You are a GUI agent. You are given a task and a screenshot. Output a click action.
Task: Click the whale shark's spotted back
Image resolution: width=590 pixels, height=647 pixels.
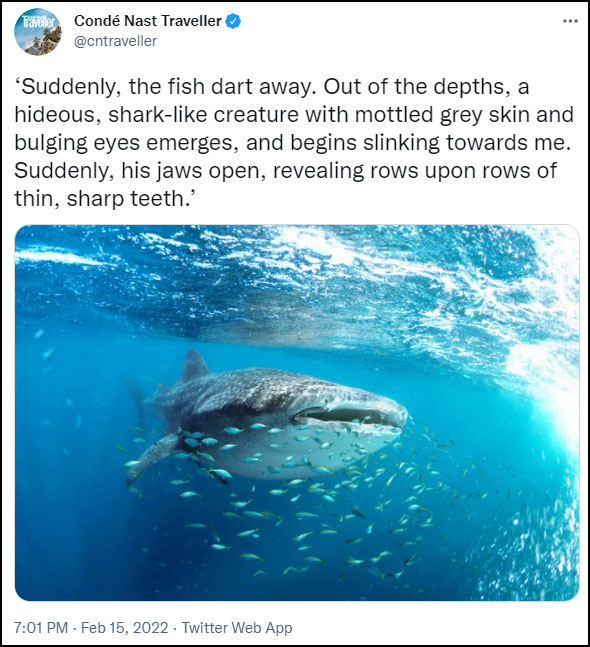point(264,386)
